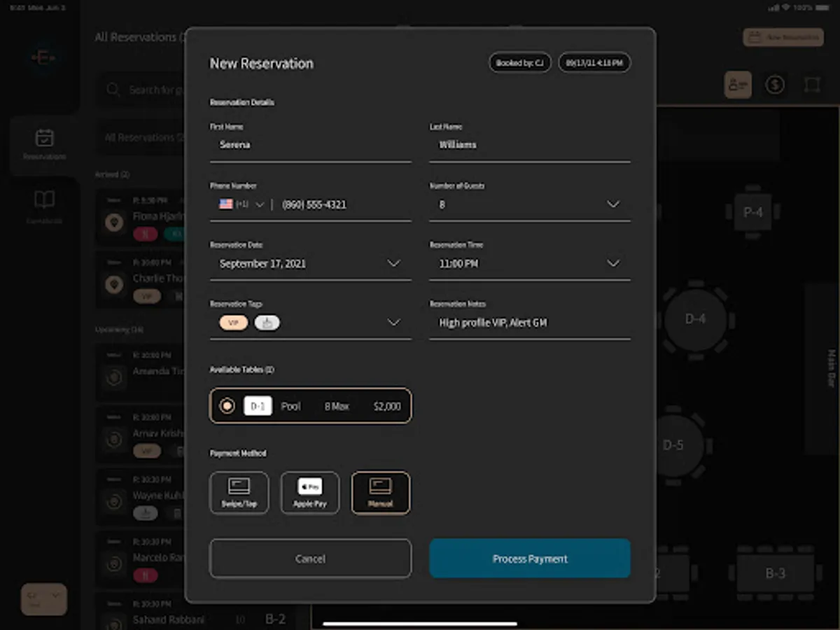Image resolution: width=840 pixels, height=630 pixels.
Task: Select the Manual payment method
Action: click(381, 493)
